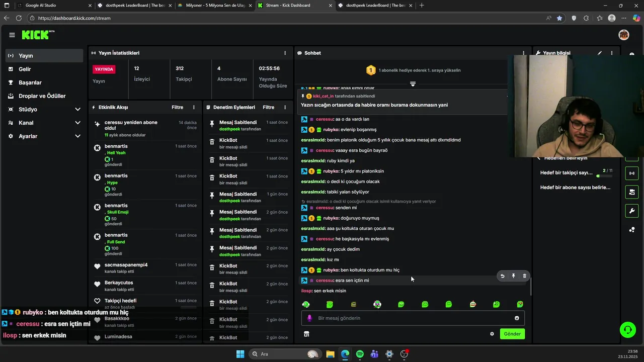The width and height of the screenshot is (644, 362).
Task: Open Filtre in the Etkinlik Akışı panel
Action: click(177, 107)
